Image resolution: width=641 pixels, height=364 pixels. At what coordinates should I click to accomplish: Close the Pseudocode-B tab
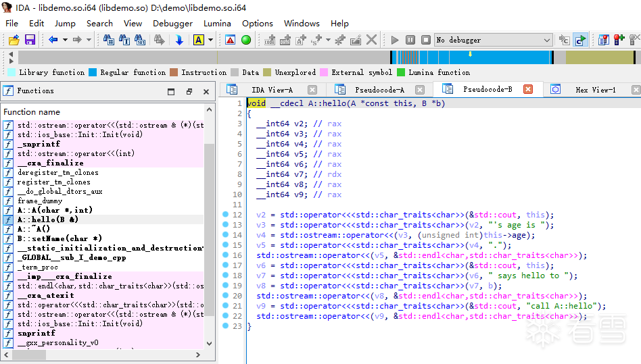tap(528, 89)
